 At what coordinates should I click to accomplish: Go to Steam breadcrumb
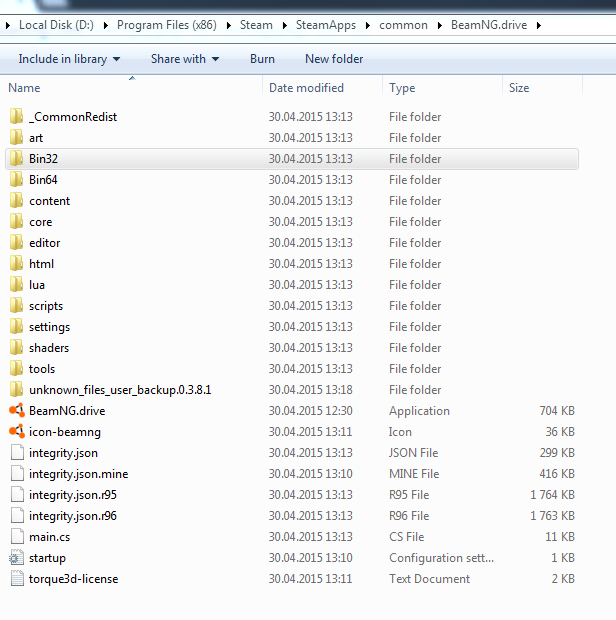pyautogui.click(x=256, y=25)
